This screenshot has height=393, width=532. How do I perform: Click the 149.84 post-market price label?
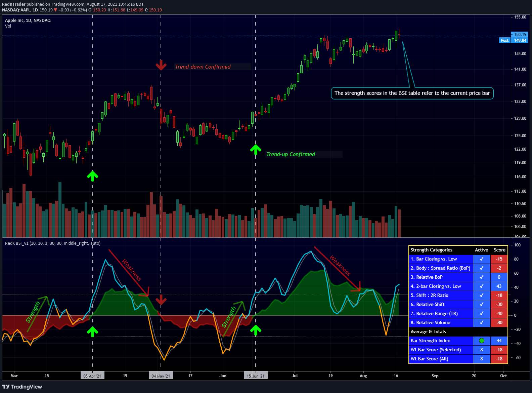coord(520,40)
